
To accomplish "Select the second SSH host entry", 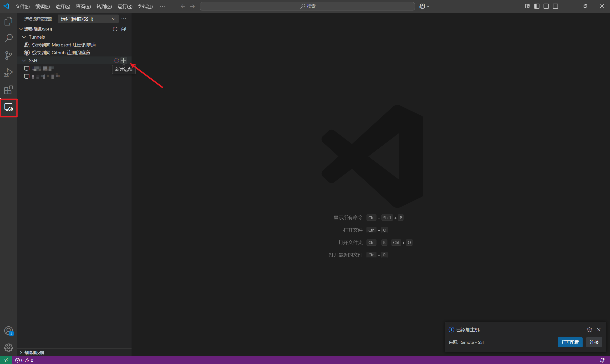I will pos(74,76).
